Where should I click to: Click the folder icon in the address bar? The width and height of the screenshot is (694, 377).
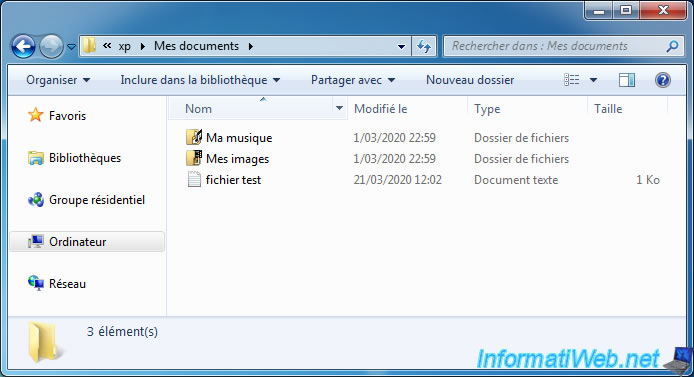click(x=89, y=46)
